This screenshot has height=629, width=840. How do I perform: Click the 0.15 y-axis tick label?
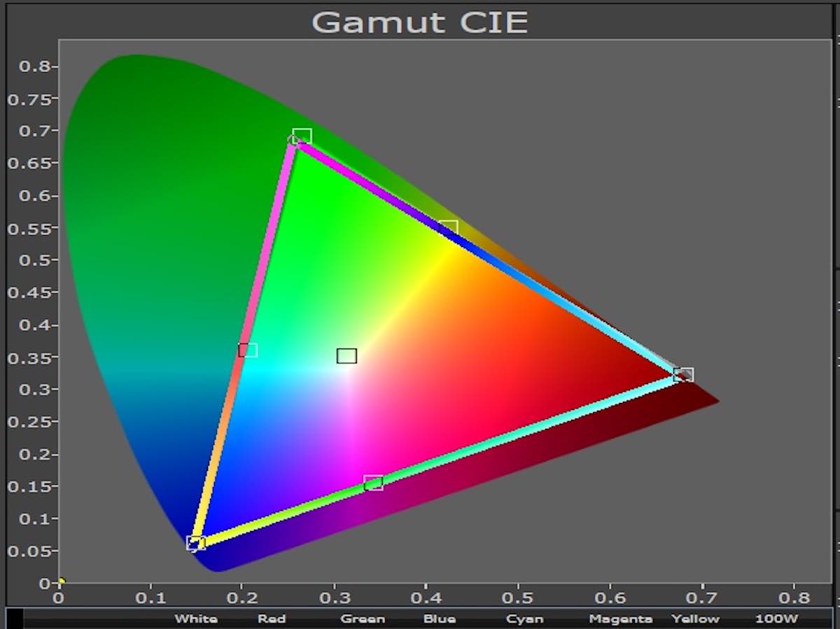pyautogui.click(x=28, y=486)
